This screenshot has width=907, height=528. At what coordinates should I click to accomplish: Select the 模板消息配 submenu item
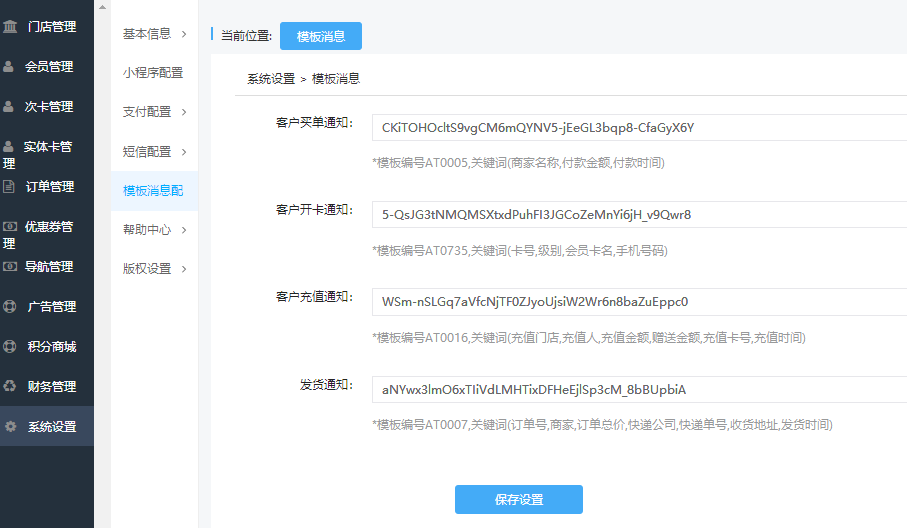click(x=153, y=191)
